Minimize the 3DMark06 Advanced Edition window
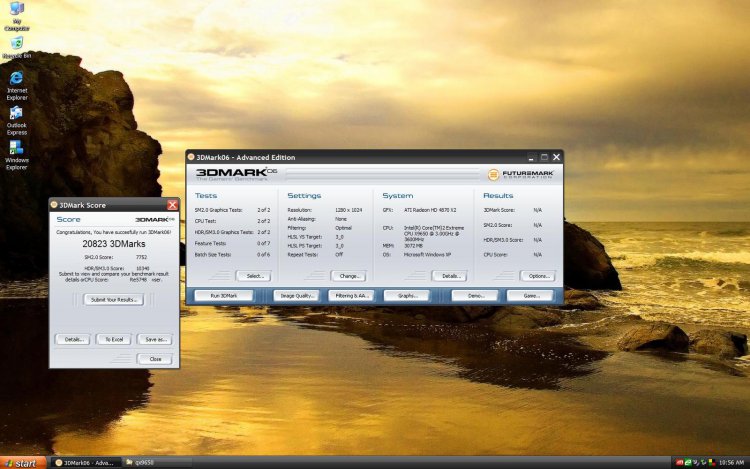 click(531, 157)
